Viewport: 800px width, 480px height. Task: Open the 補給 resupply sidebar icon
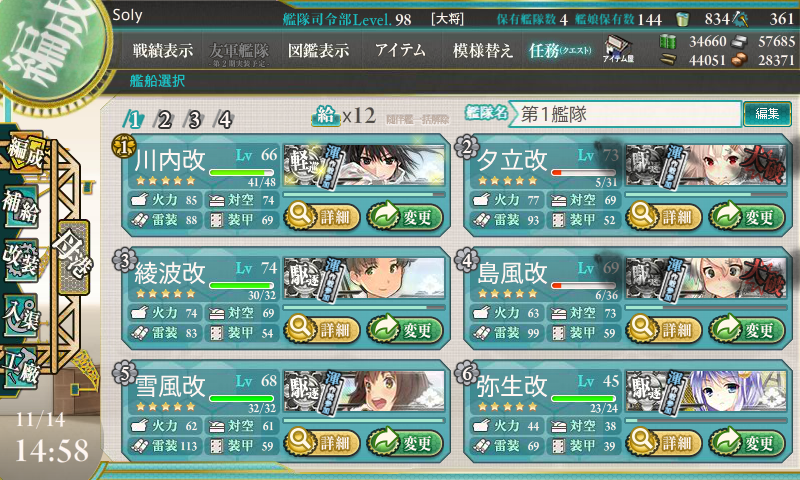click(x=21, y=207)
